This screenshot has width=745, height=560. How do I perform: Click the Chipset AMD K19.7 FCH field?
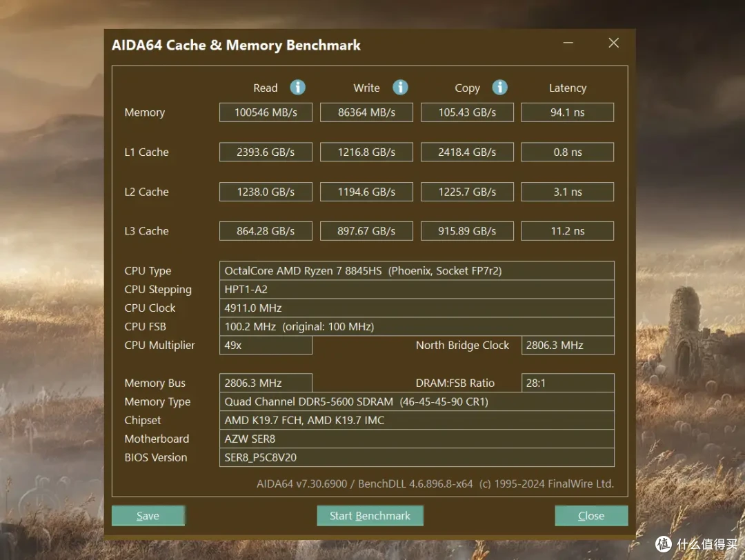[417, 421]
